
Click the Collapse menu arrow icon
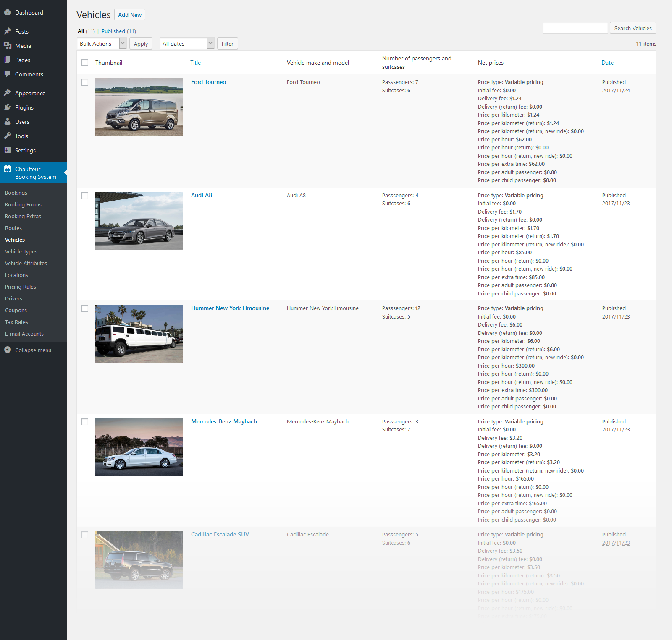(x=8, y=350)
